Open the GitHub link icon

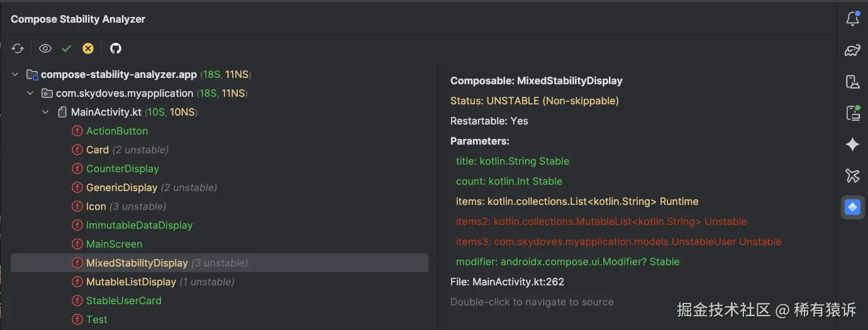116,48
